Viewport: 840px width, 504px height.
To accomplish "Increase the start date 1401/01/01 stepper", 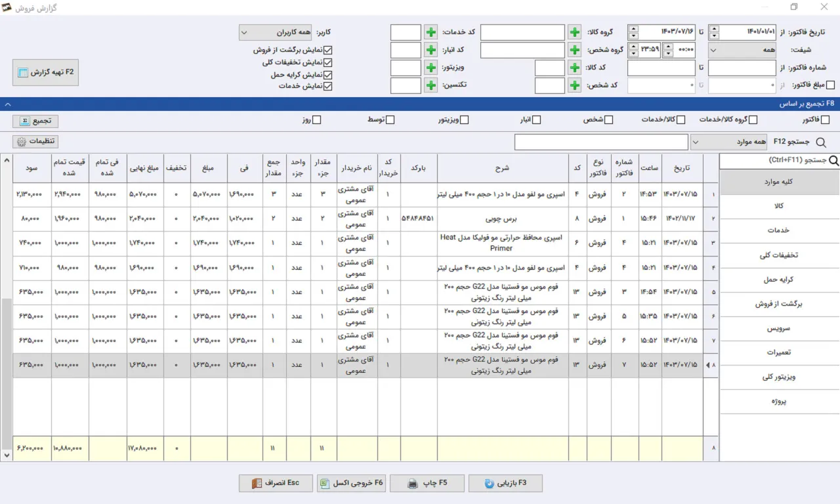I will (714, 29).
